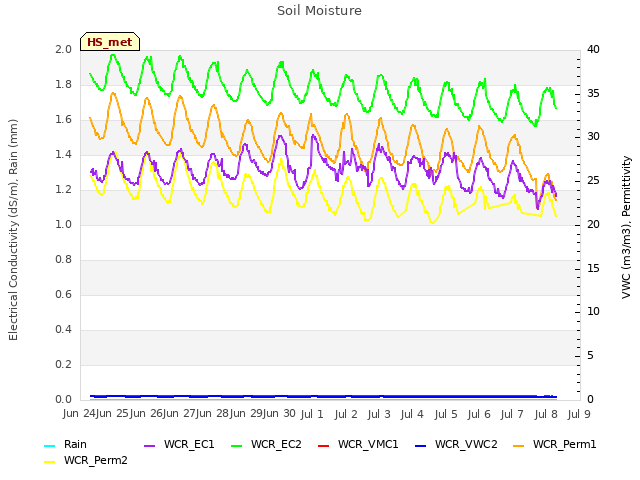Click the Jul 4 x-axis label

pos(412,414)
